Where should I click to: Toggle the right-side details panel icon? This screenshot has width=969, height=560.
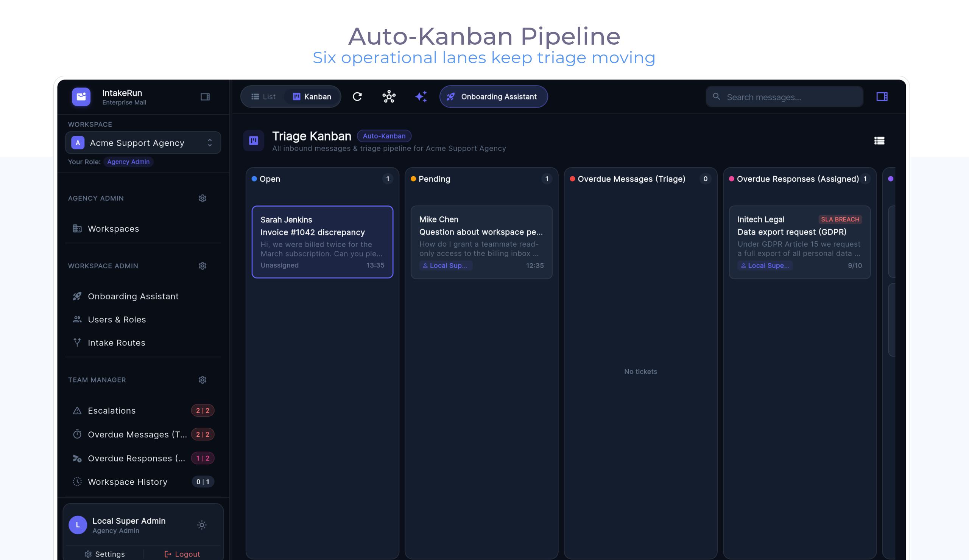coord(882,96)
